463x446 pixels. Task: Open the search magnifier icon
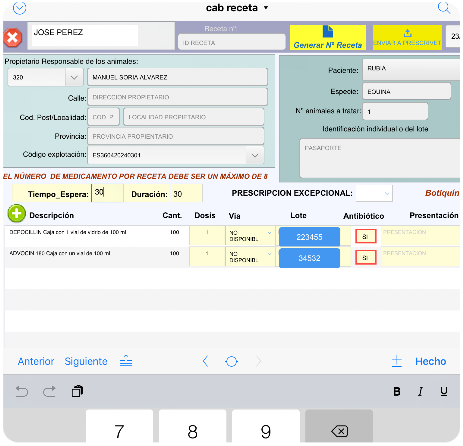pyautogui.click(x=444, y=7)
